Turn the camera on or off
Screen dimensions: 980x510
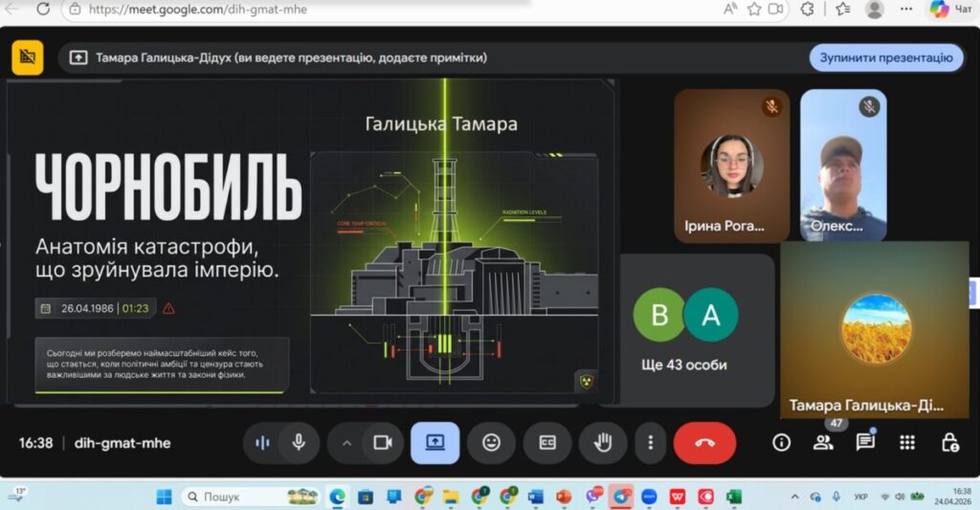[x=383, y=442]
